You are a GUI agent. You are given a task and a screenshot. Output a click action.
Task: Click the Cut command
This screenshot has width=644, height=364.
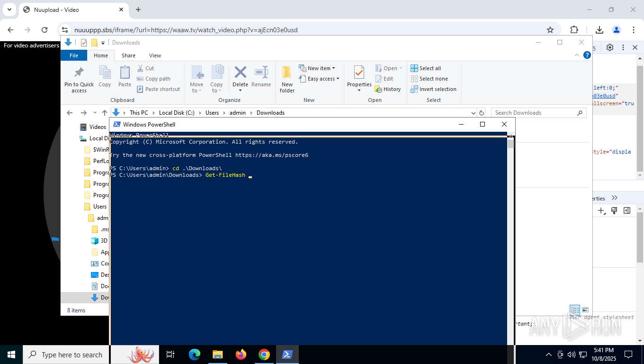click(x=145, y=68)
